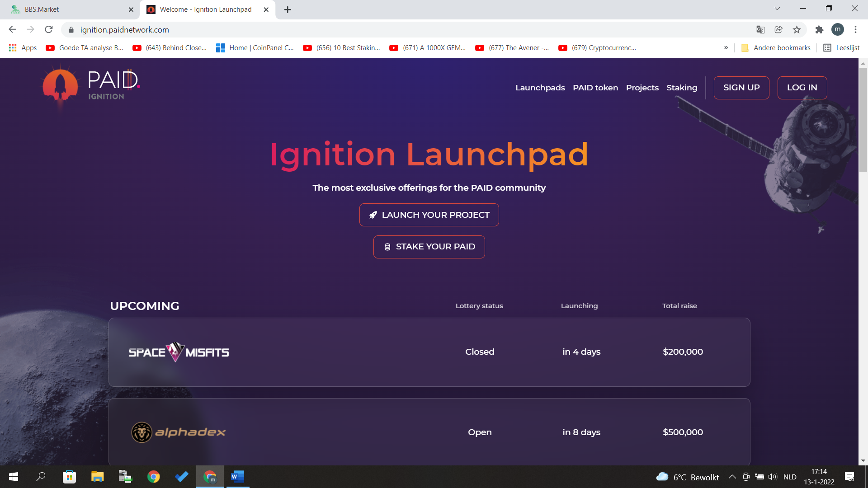Open the Launchpads nav item
This screenshot has height=488, width=868.
540,88
